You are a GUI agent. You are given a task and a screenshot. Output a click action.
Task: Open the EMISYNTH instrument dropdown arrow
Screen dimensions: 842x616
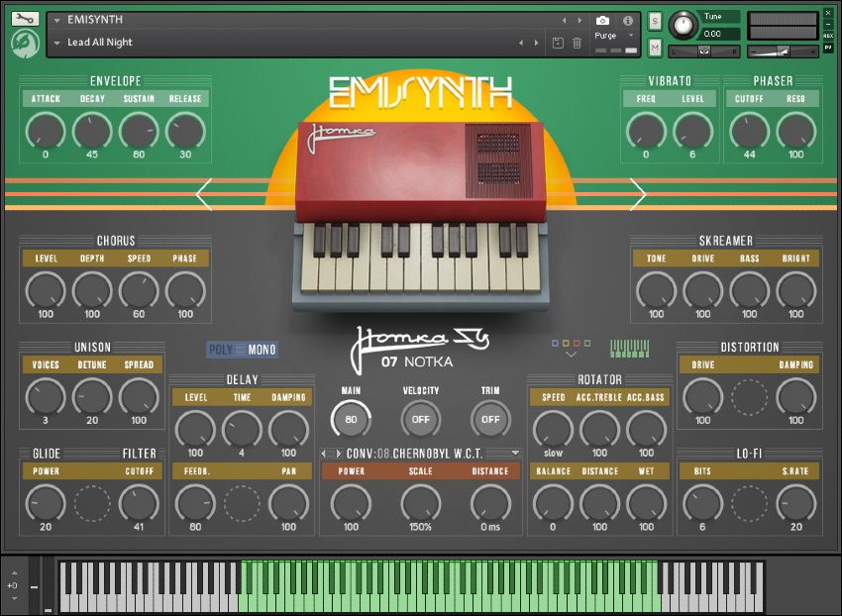[x=58, y=18]
